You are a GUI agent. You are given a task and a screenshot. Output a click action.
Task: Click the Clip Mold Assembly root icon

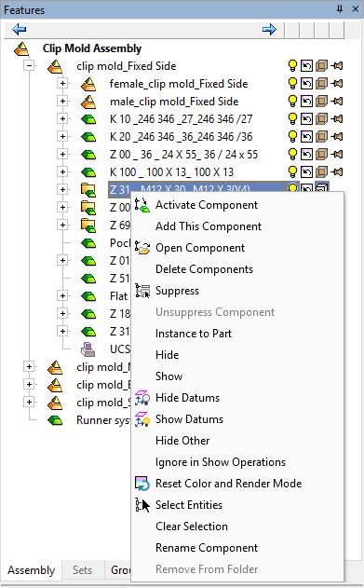[x=21, y=48]
